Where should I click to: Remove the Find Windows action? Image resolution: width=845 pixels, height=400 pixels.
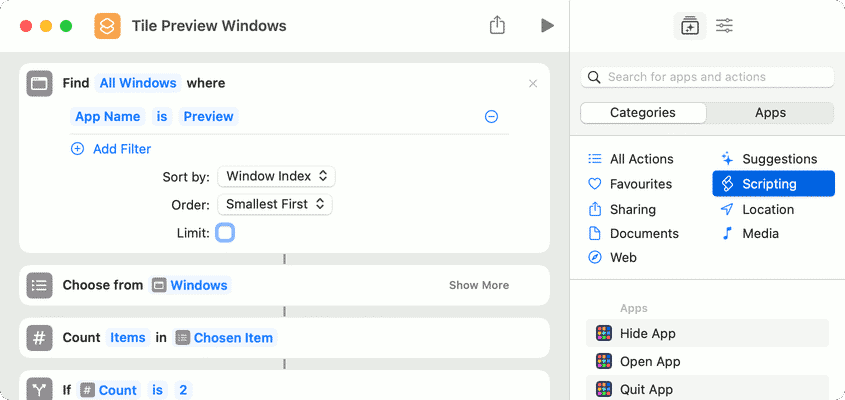533,84
